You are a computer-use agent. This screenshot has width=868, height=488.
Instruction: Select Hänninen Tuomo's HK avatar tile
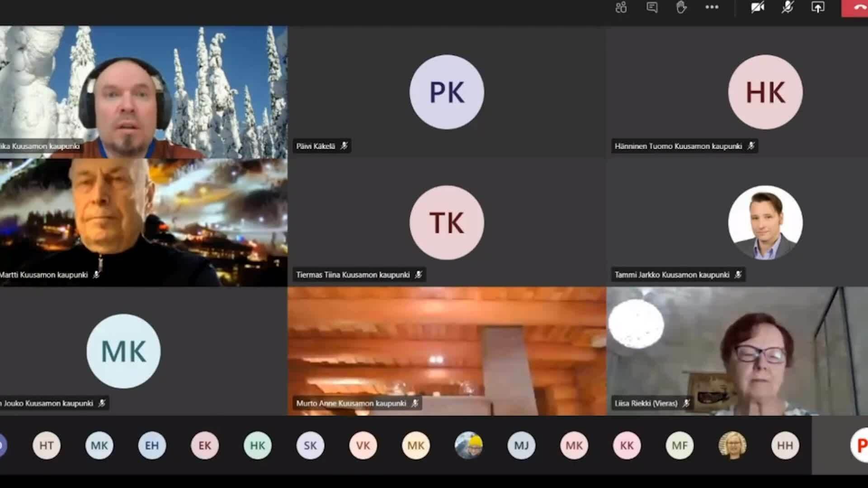tap(765, 92)
